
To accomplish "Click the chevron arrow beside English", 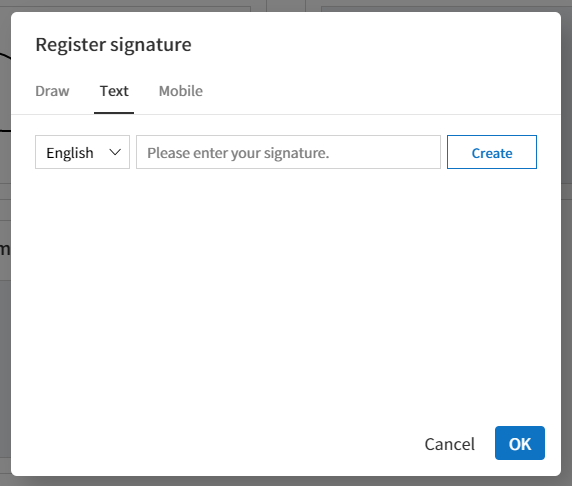I will click(x=115, y=152).
